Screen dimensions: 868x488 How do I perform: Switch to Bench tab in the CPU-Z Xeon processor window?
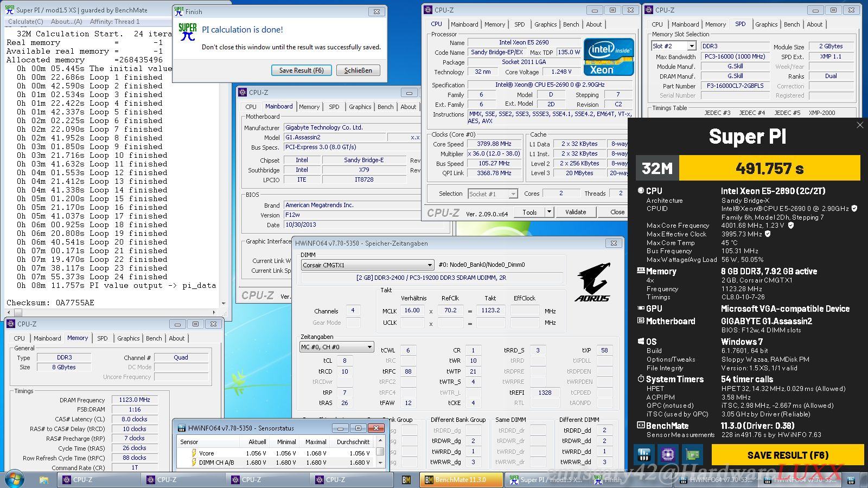click(x=571, y=24)
